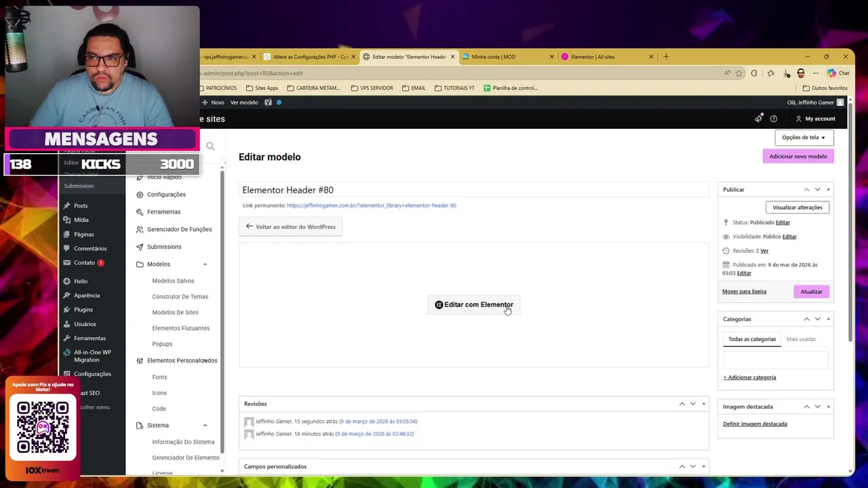Switch to the Mais usadas tab
The image size is (868, 488).
point(801,339)
